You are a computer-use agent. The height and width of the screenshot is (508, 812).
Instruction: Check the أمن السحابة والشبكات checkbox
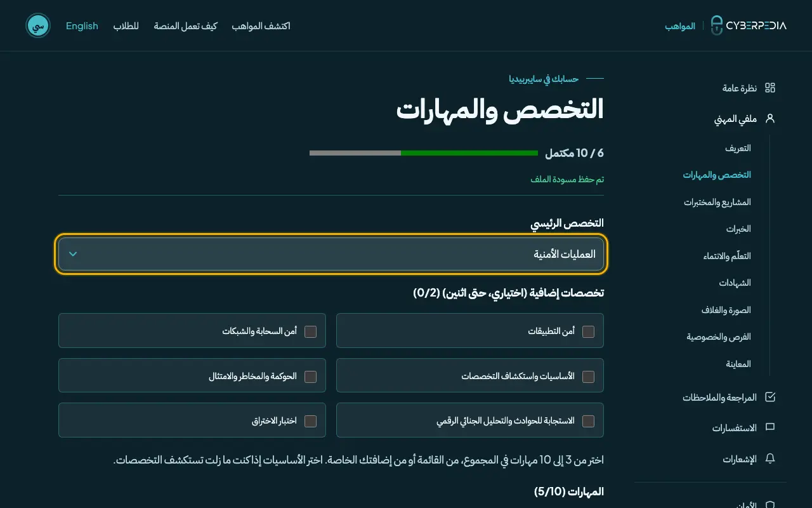pyautogui.click(x=310, y=331)
